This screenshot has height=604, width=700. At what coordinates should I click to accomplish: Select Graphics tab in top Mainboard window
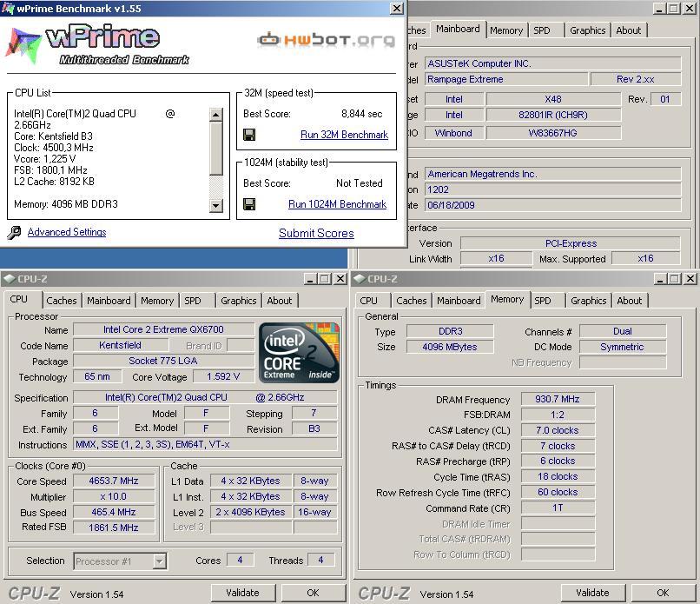coord(587,30)
